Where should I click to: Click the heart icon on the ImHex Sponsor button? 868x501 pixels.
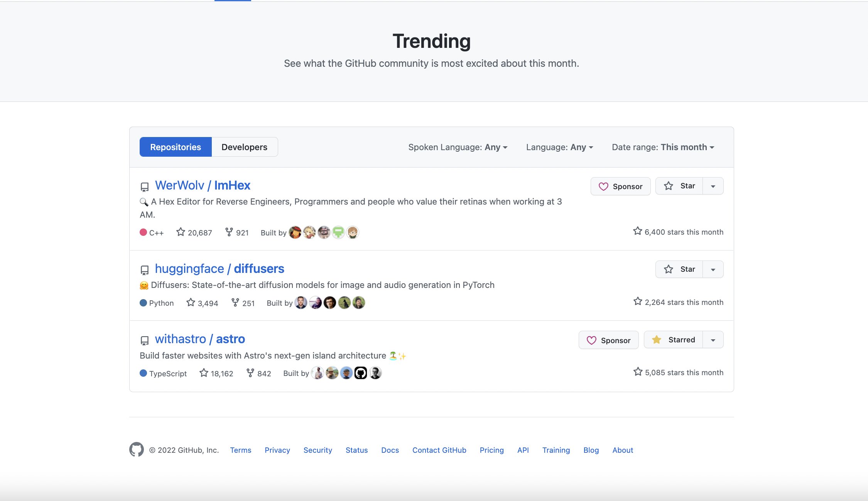point(603,186)
